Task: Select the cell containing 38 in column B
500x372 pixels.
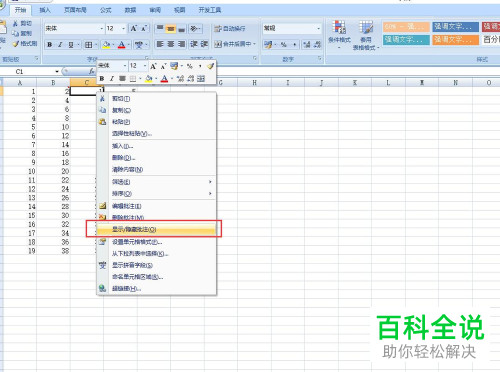Action: click(x=53, y=251)
